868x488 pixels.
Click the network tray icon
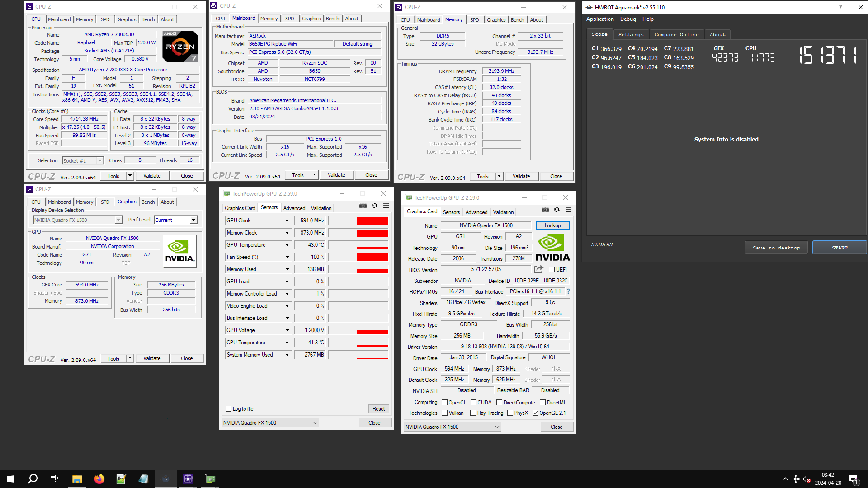coord(796,479)
